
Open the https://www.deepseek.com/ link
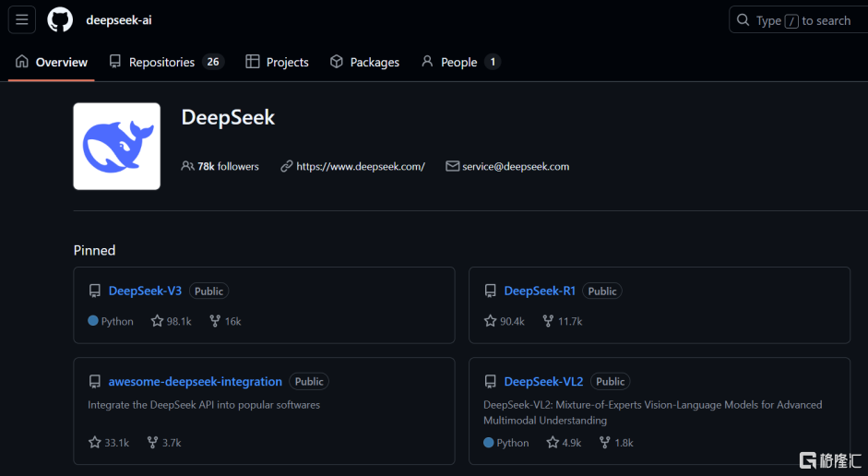[361, 166]
